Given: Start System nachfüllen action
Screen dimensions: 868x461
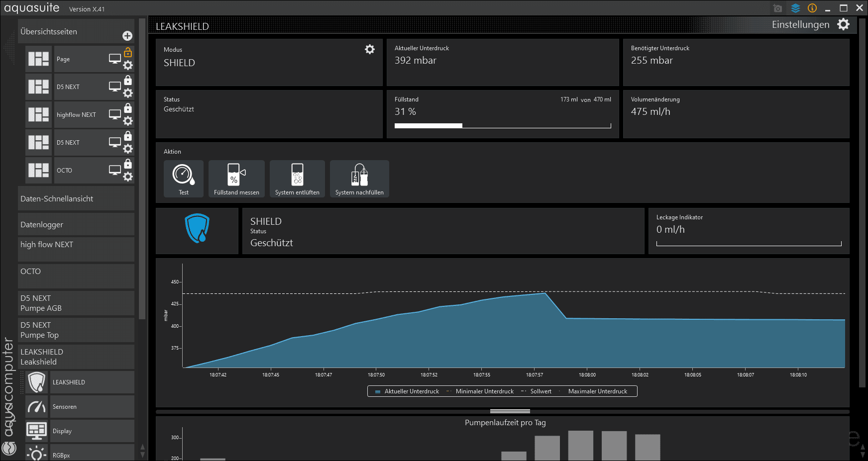Looking at the screenshot, I should pos(359,179).
